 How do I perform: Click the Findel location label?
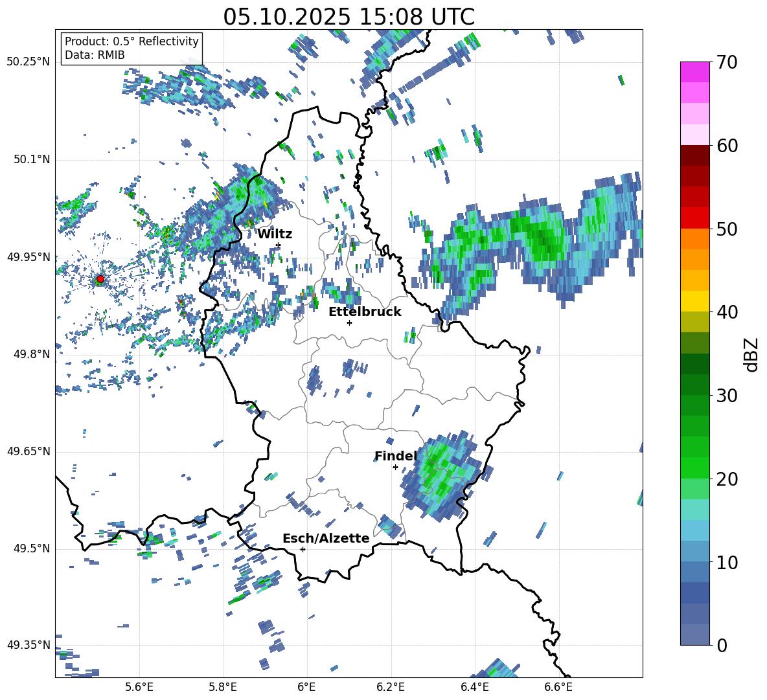[x=395, y=456]
